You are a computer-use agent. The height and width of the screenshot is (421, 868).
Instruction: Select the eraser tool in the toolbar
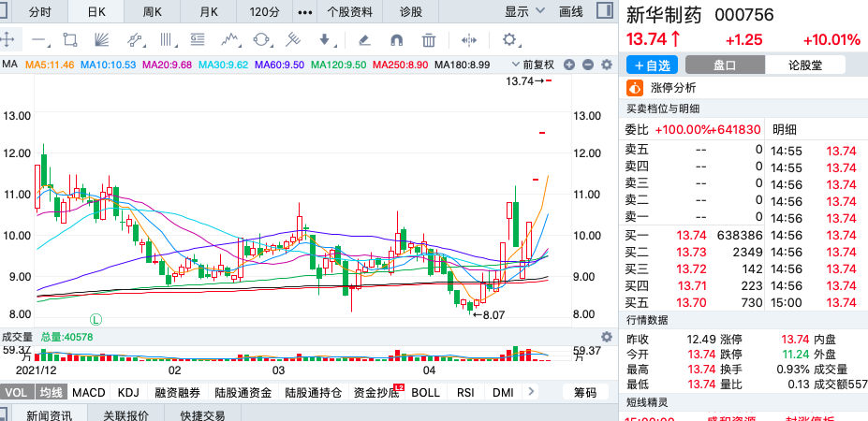(364, 39)
